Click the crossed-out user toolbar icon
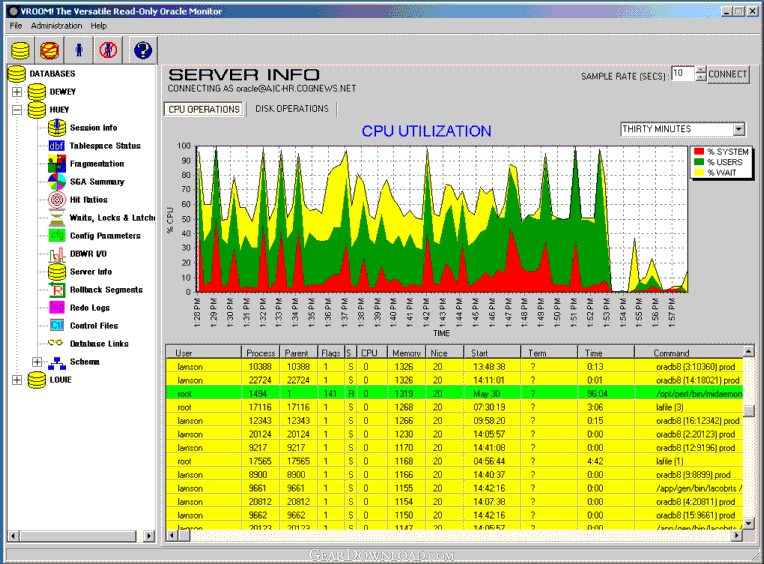Image resolution: width=764 pixels, height=564 pixels. [108, 50]
